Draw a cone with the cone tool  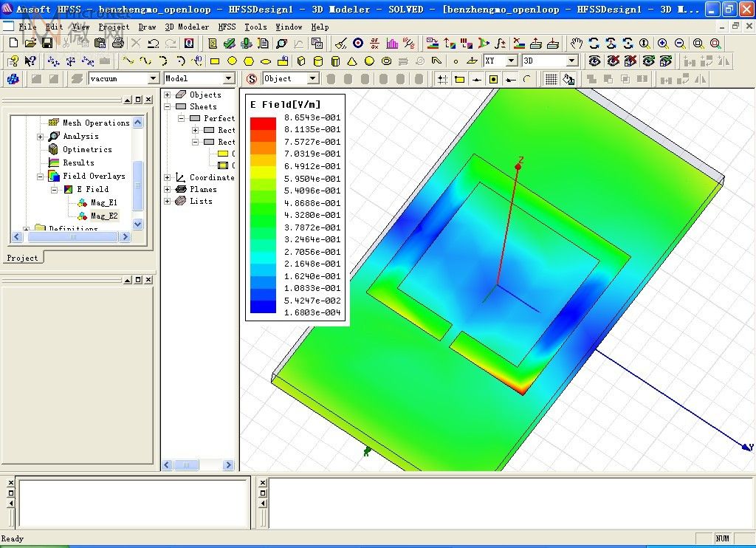point(352,61)
